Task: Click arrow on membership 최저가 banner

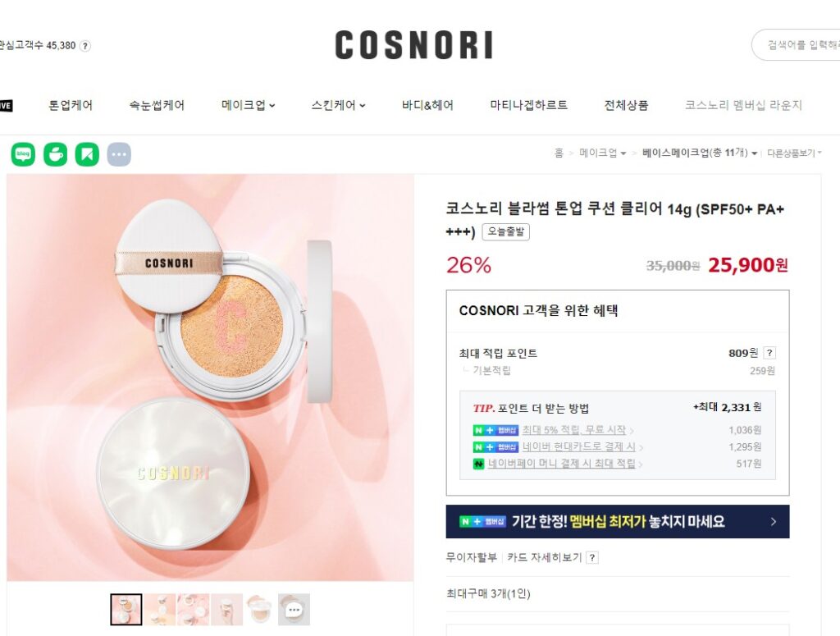Action: click(773, 521)
